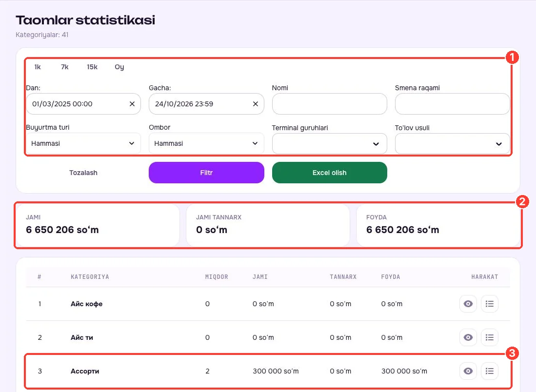Open the Ombor dropdown

[206, 143]
